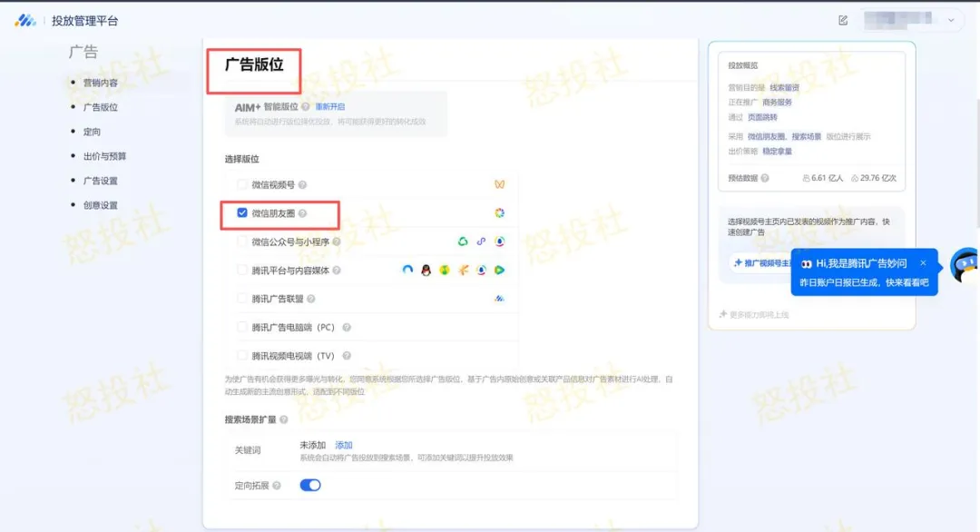Click the QQ penguin icon in 腾讯平台与内容媒体 row

click(x=425, y=270)
